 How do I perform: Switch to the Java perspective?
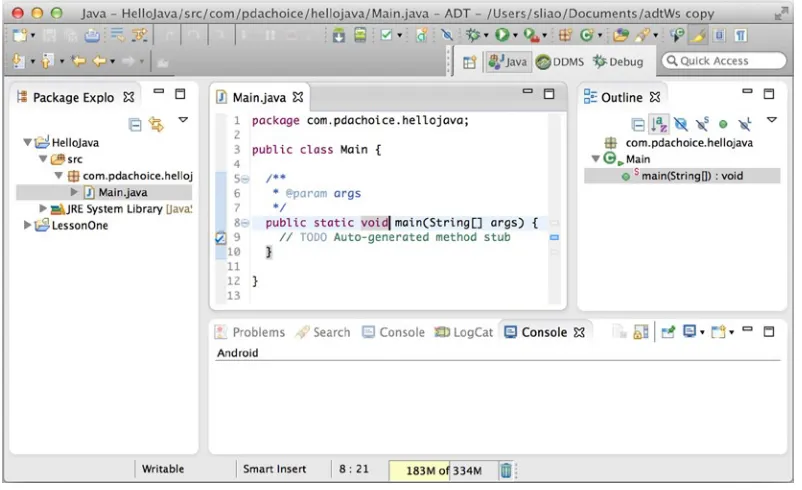coord(508,62)
